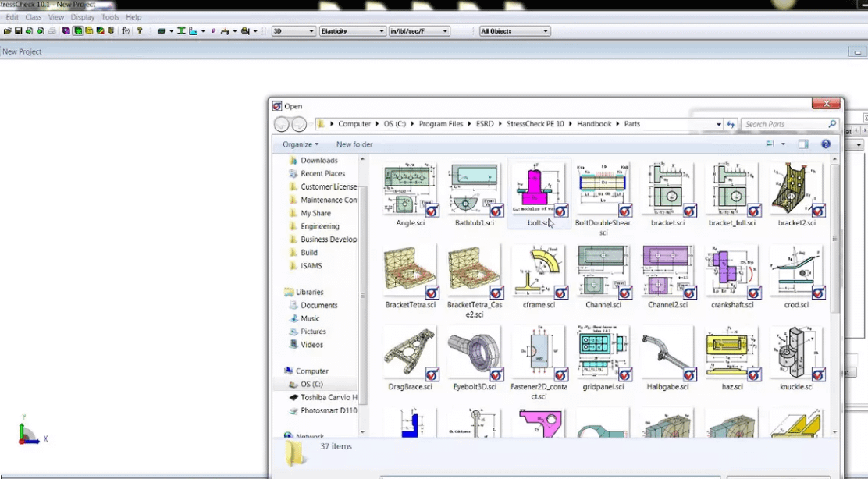
Task: Click the Save project toolbar icon
Action: click(18, 31)
